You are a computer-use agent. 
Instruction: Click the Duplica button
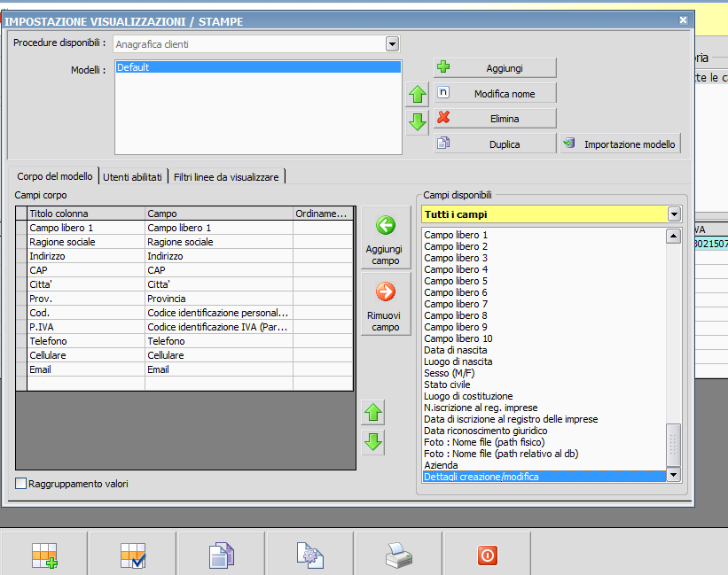coord(495,144)
